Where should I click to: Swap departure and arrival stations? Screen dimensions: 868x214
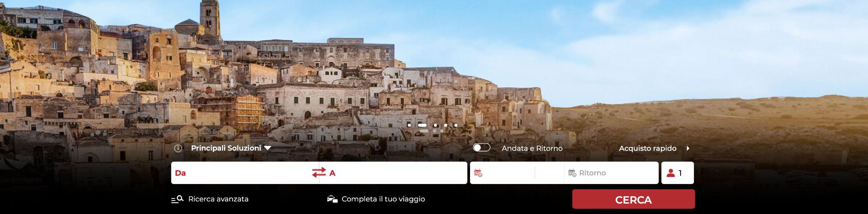coord(319,173)
